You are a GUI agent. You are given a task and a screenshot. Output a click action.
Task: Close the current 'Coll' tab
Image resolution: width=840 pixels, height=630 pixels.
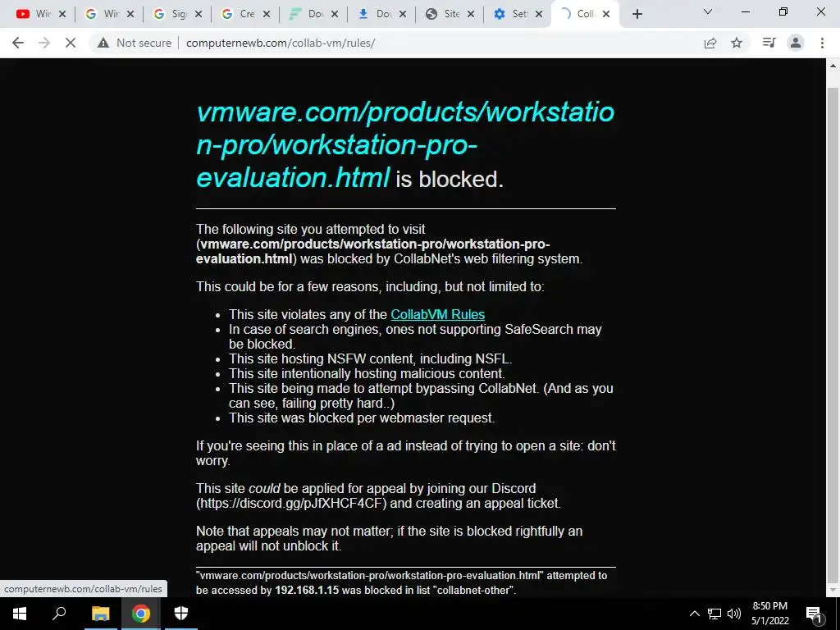point(606,15)
